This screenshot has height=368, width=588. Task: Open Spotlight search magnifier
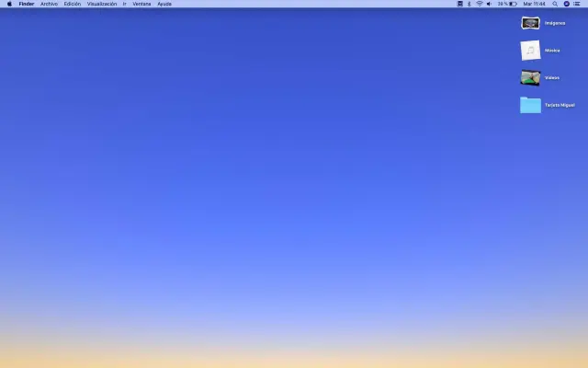555,4
